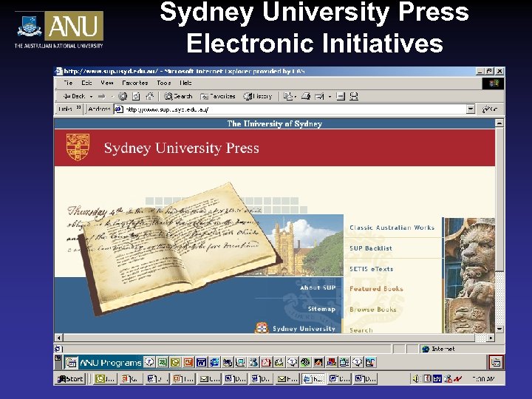Click the volume speaker icon in the system tray

click(x=416, y=378)
